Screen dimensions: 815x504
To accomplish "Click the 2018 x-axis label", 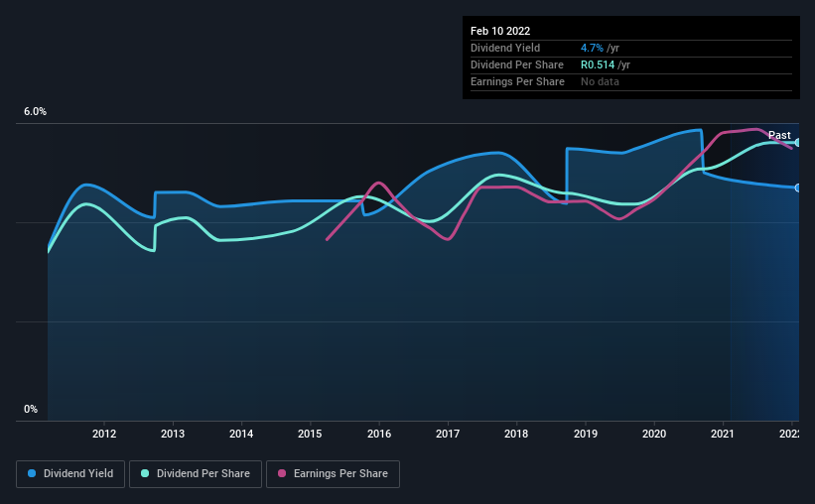I will pos(516,434).
